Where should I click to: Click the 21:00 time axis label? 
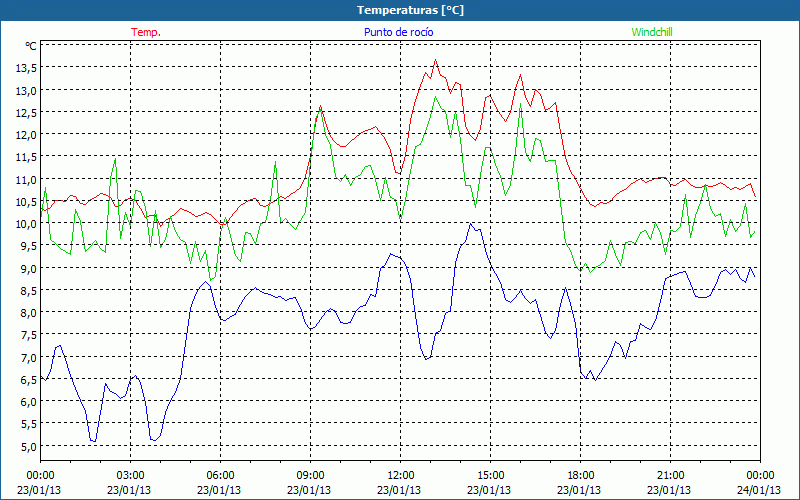[670, 475]
